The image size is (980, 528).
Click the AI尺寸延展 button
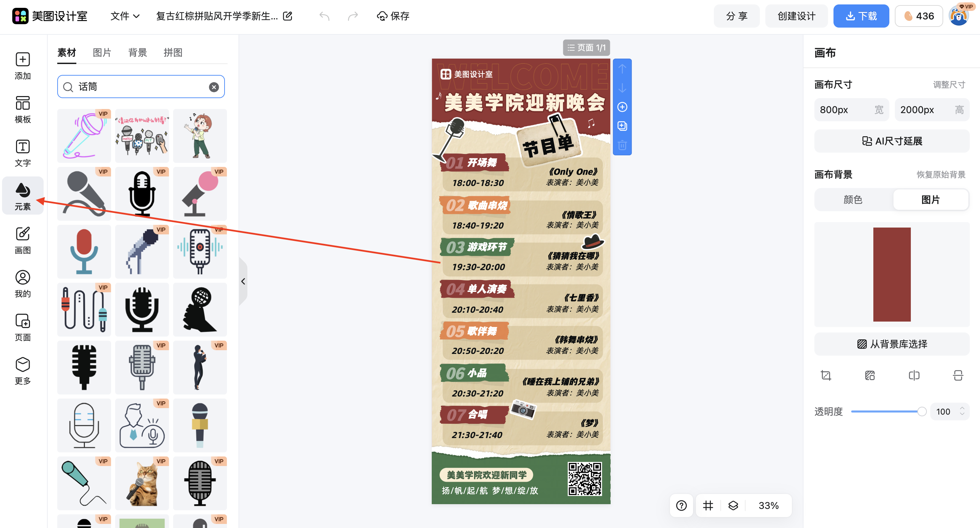[891, 141]
